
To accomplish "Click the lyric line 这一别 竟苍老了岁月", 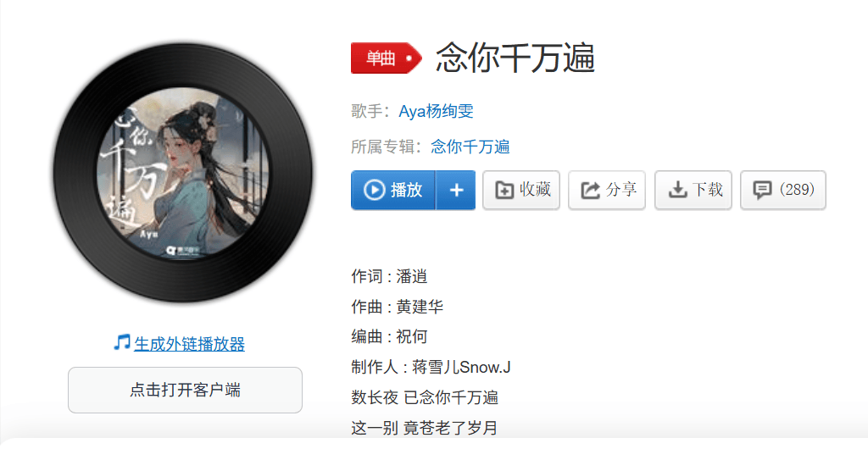I will pyautogui.click(x=424, y=428).
